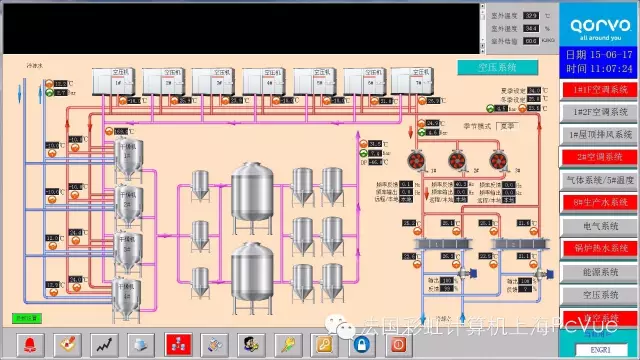Open the trend chart line-graph icon
This screenshot has width=640, height=360.
[x=104, y=345]
